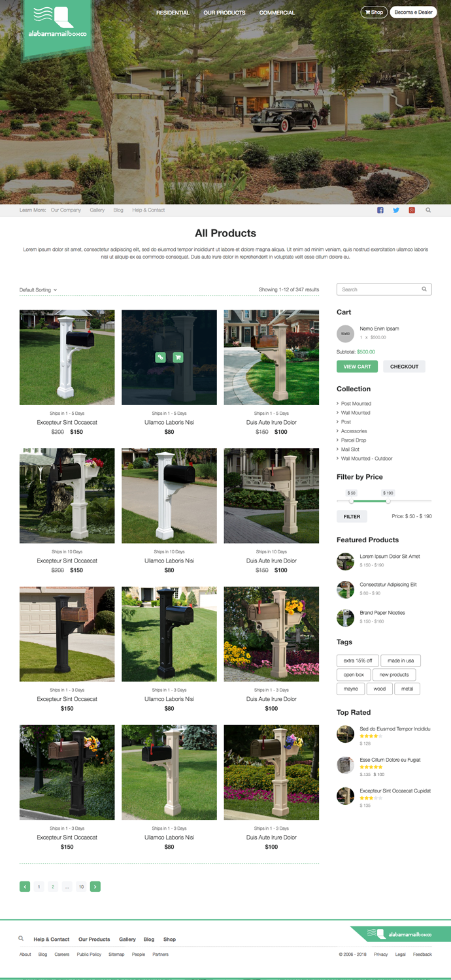Open the Default Sorting dropdown
The image size is (451, 980).
coord(38,289)
